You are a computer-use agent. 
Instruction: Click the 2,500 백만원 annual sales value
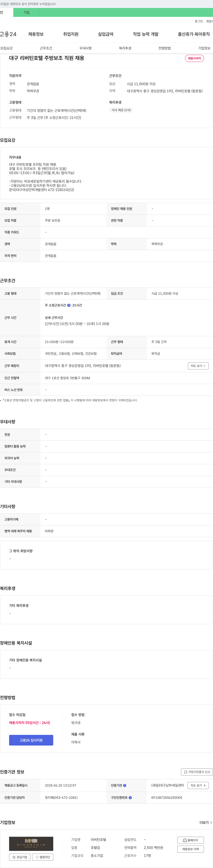(x=153, y=847)
